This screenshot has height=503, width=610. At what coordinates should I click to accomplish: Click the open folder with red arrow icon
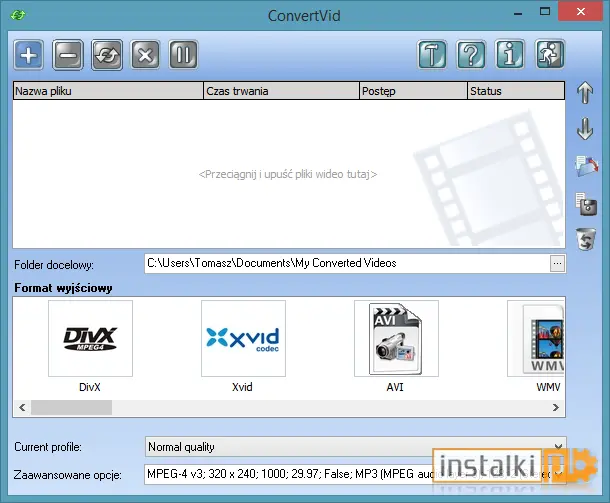[586, 166]
